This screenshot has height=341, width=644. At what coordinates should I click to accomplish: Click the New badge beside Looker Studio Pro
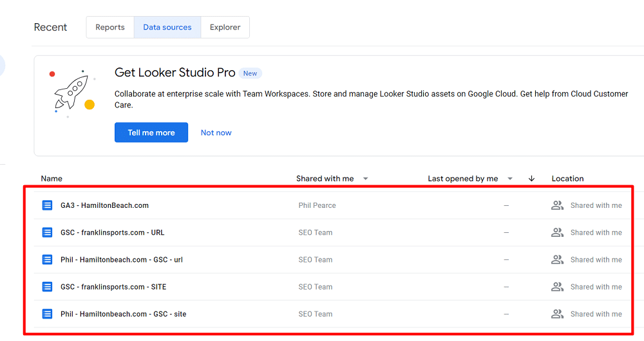pos(250,73)
